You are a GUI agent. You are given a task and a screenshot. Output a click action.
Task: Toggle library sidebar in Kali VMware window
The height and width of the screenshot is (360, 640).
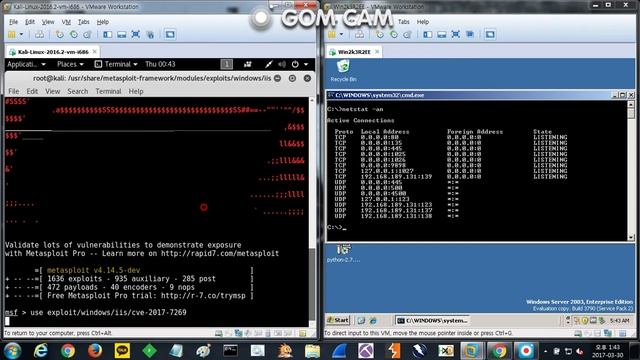pos(107,35)
